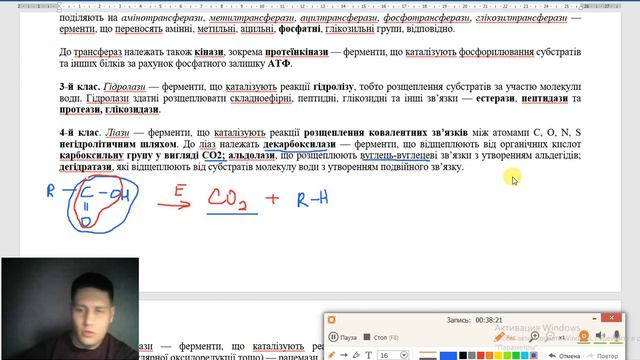Pick the dark green color swatch
The width and height of the screenshot is (640, 360).
[x=516, y=356]
